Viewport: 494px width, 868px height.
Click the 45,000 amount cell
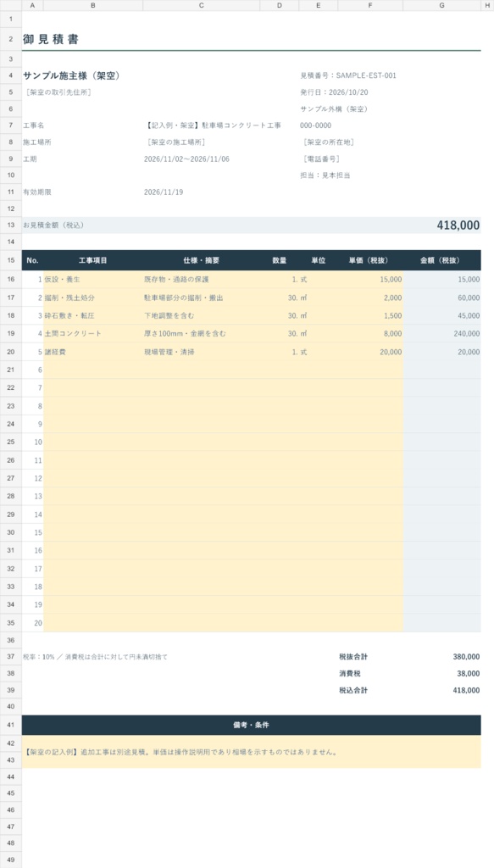[442, 315]
